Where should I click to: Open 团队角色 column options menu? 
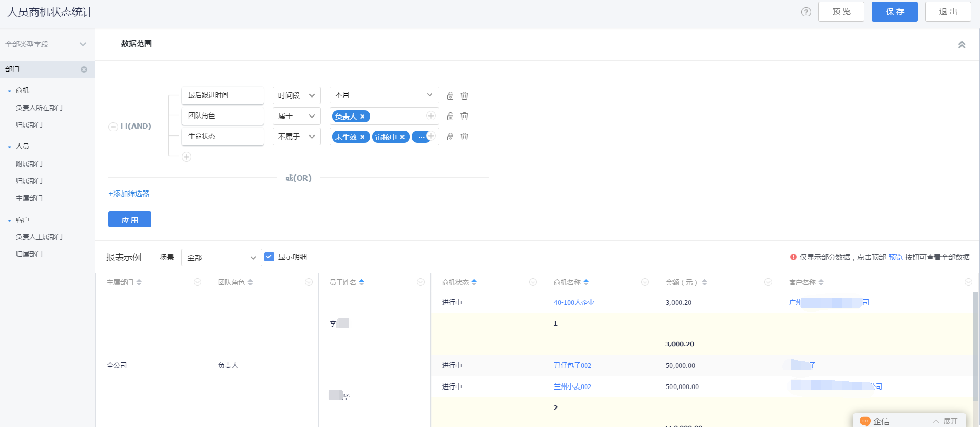tap(309, 282)
